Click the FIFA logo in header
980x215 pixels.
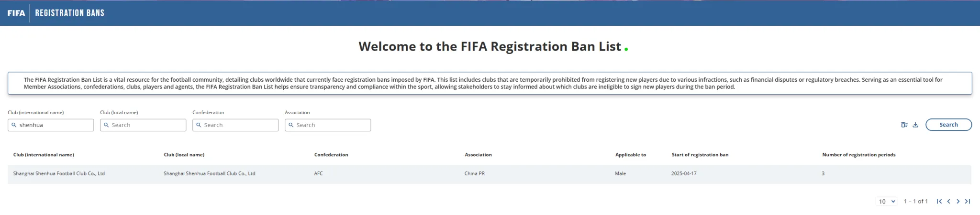coord(16,13)
